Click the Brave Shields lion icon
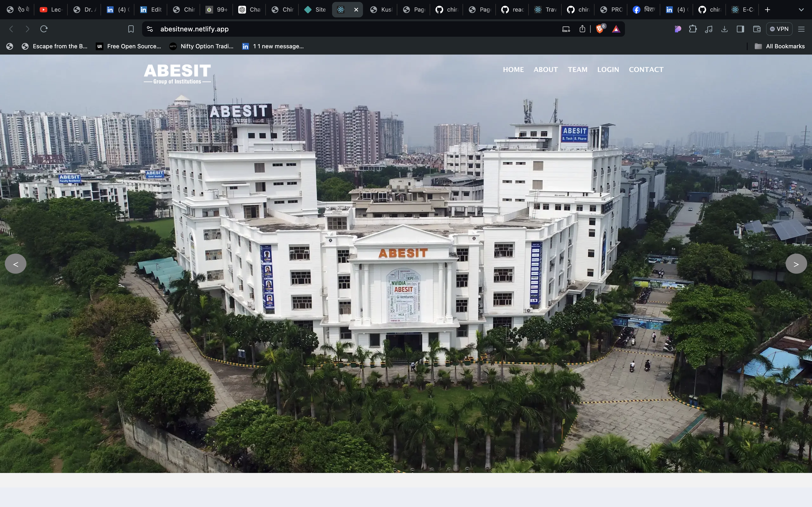The image size is (812, 507). pyautogui.click(x=599, y=29)
